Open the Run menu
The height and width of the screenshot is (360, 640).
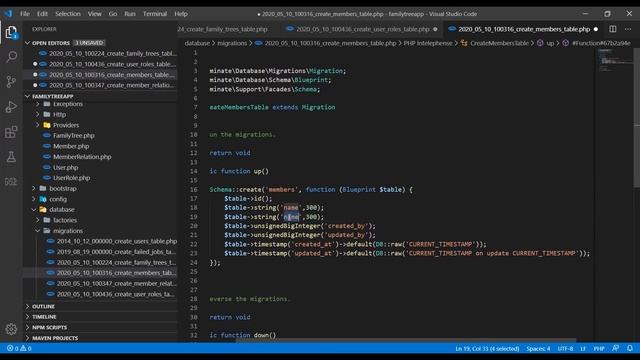130,13
